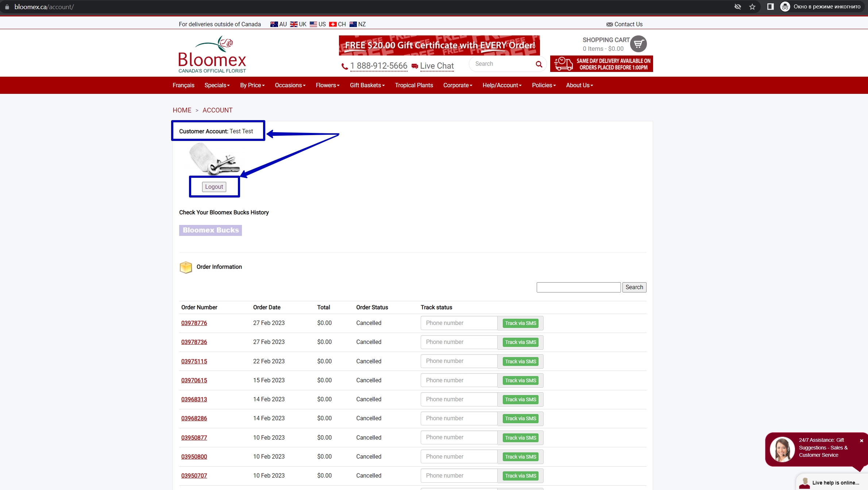Click the Logout button
Image resolution: width=868 pixels, height=490 pixels.
coord(214,187)
